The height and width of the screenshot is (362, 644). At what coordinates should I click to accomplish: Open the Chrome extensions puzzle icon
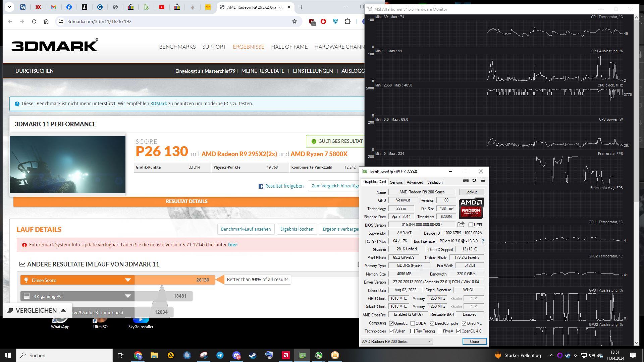[x=347, y=21]
